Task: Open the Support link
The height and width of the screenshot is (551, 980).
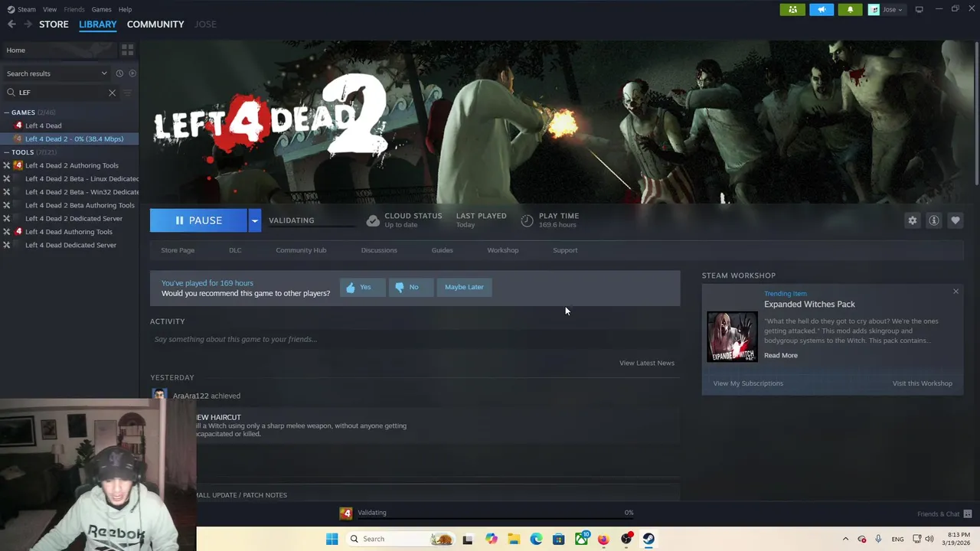Action: (565, 250)
